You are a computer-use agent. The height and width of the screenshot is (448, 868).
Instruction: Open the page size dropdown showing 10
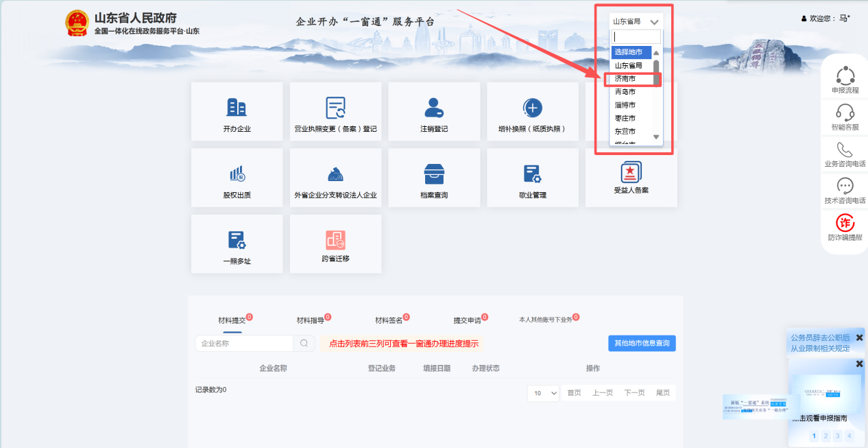(x=543, y=393)
